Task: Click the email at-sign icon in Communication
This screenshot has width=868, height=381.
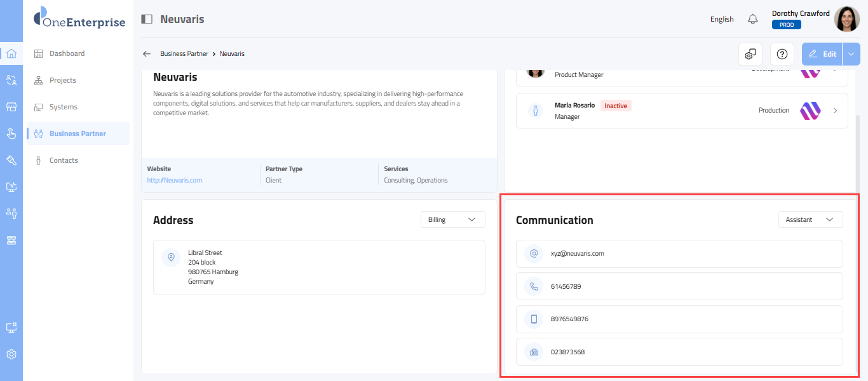Action: click(534, 253)
